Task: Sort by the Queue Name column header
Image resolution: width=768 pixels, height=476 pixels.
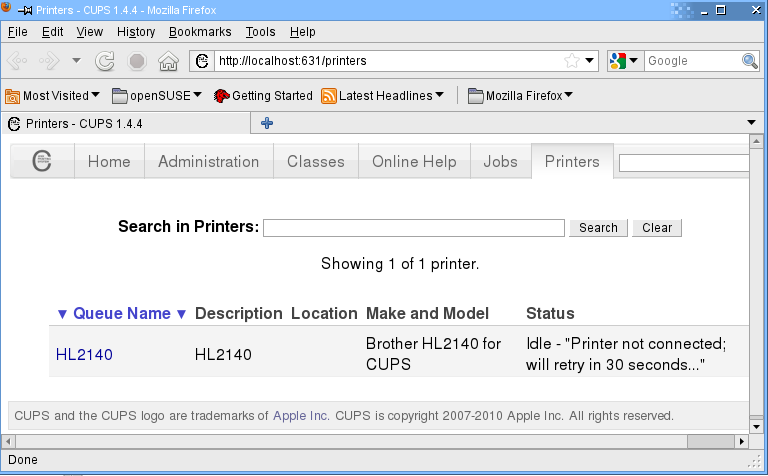Action: [x=122, y=313]
